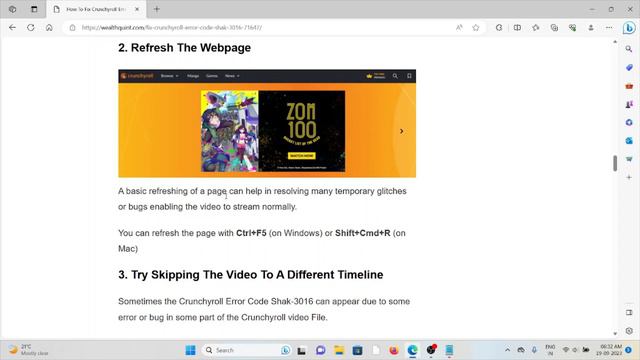This screenshot has height=360, width=640.
Task: Click the WATCH NOW button in image
Action: click(x=302, y=156)
